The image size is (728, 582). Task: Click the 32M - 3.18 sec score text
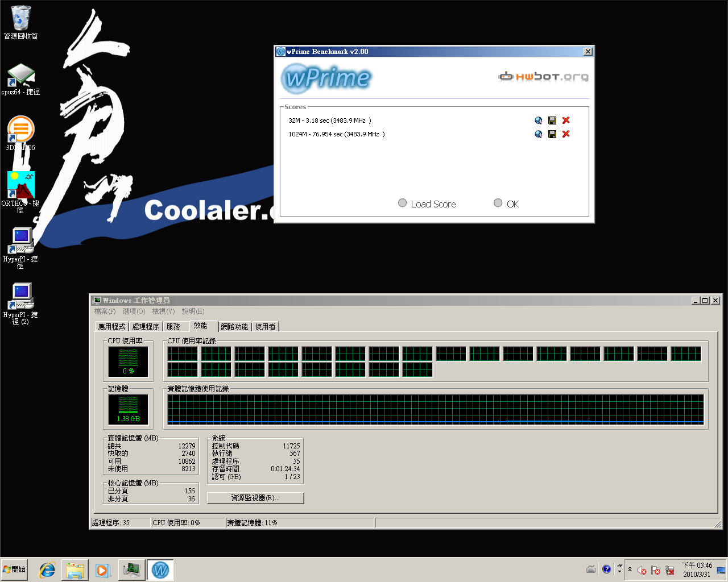[330, 120]
